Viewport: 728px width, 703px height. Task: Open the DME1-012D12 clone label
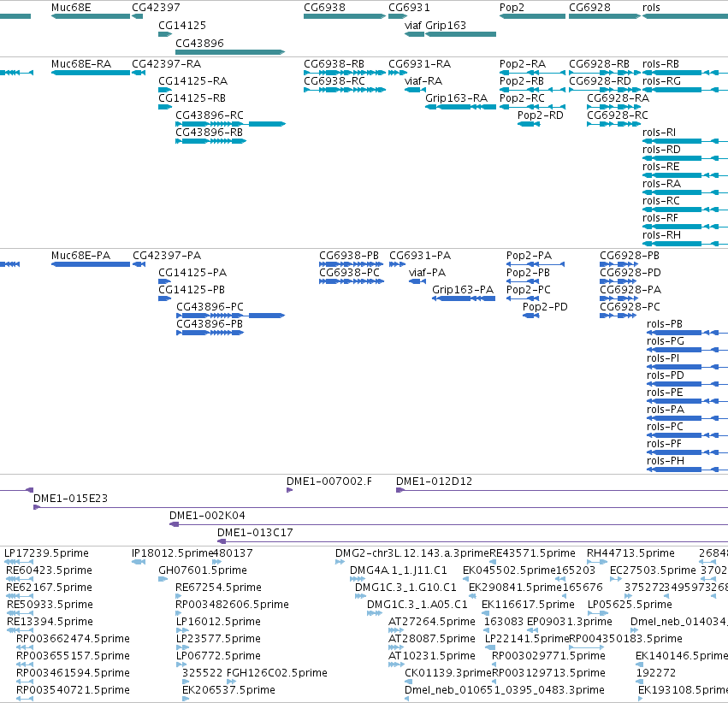434,481
